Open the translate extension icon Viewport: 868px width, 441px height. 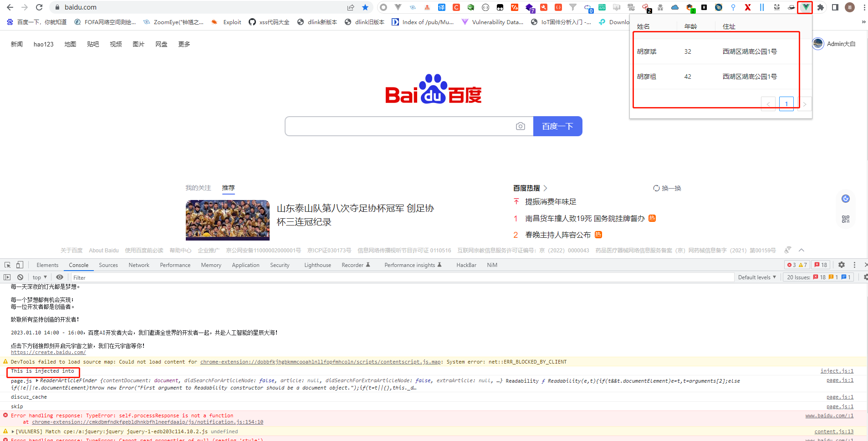click(x=442, y=7)
